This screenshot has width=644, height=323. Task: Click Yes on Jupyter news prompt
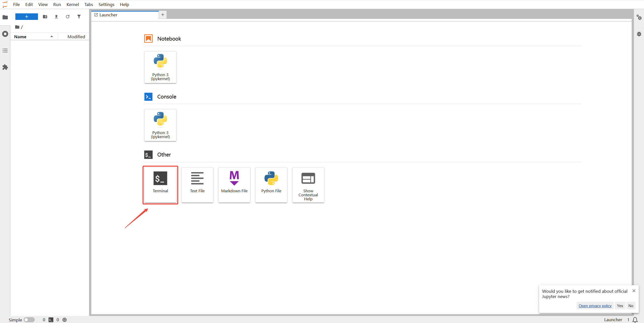click(x=620, y=306)
